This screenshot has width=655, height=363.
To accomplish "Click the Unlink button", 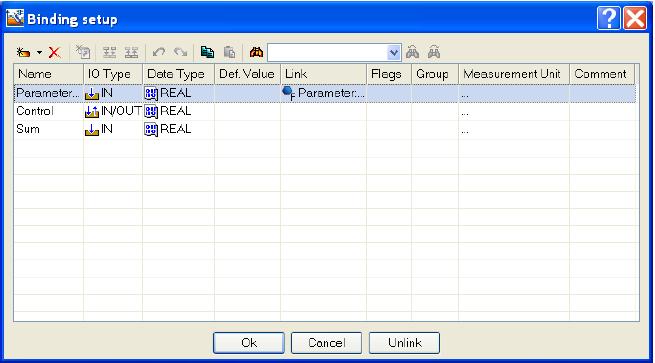I will (x=404, y=343).
